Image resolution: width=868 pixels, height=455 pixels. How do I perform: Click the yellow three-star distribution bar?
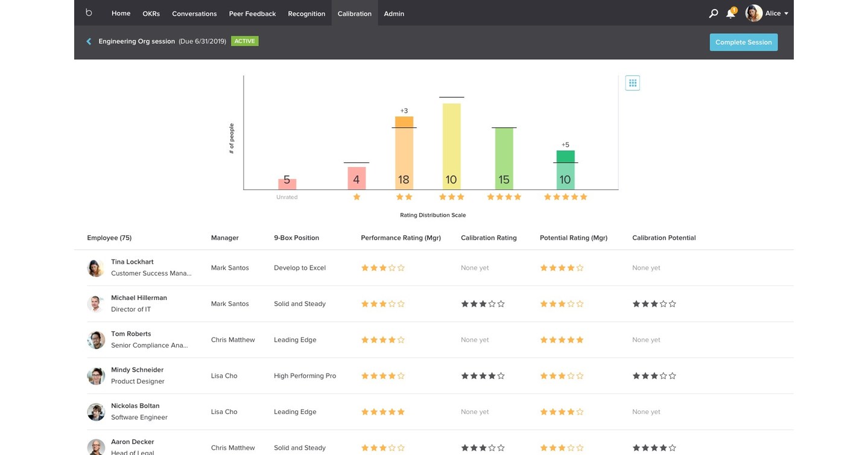tap(451, 145)
